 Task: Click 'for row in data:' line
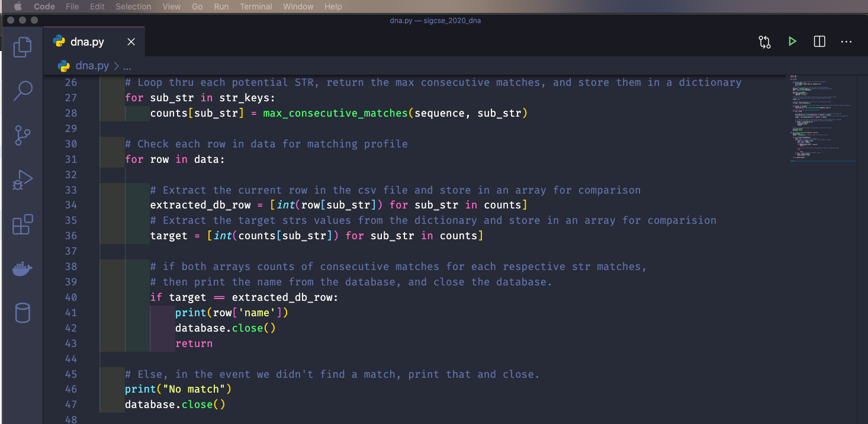[175, 159]
